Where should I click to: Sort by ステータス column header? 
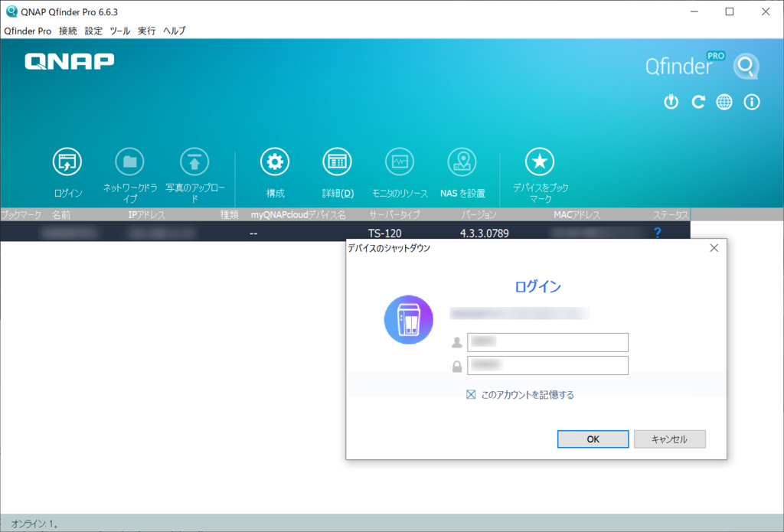(x=671, y=215)
